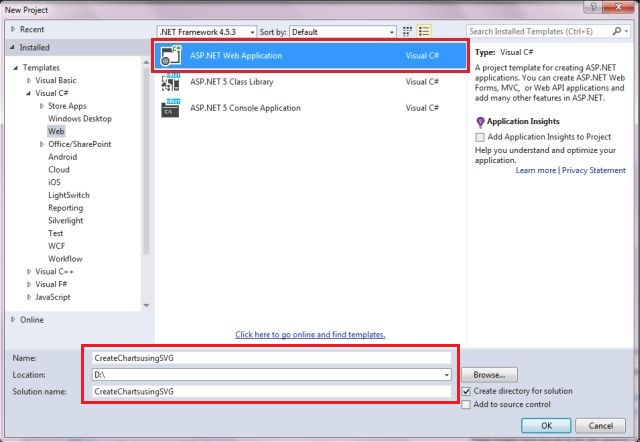640x442 pixels.
Task: Collapse the Templates tree node
Action: (x=16, y=68)
